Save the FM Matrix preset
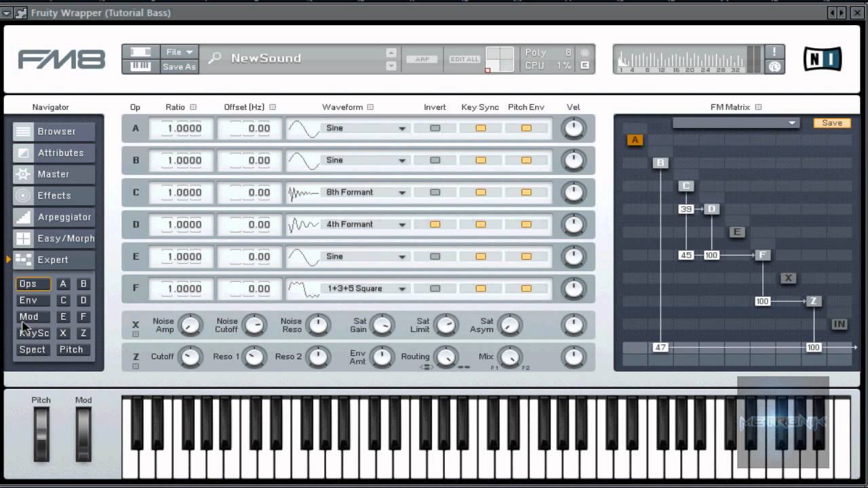 (832, 123)
